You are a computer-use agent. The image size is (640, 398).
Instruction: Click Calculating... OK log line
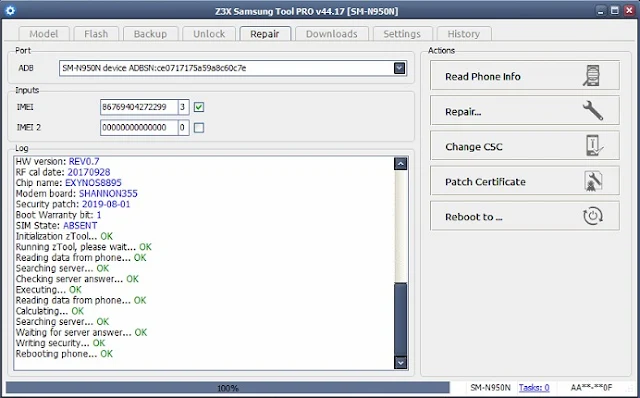click(50, 311)
